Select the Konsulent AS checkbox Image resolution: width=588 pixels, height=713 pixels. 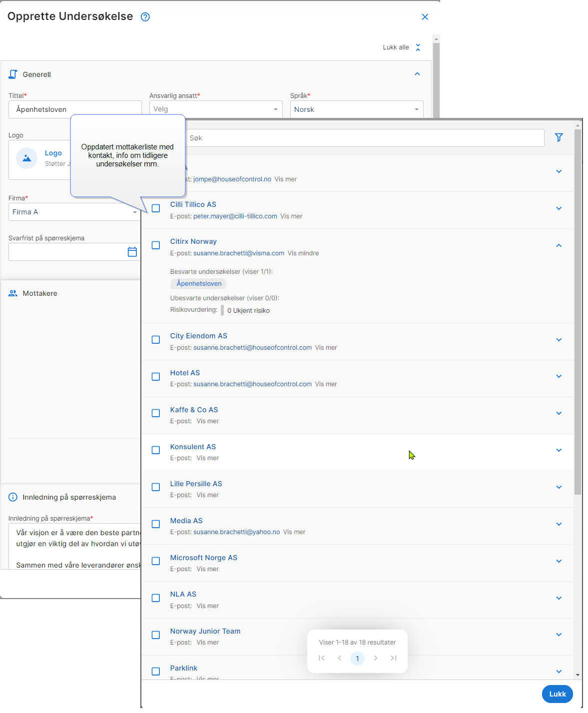tap(156, 450)
